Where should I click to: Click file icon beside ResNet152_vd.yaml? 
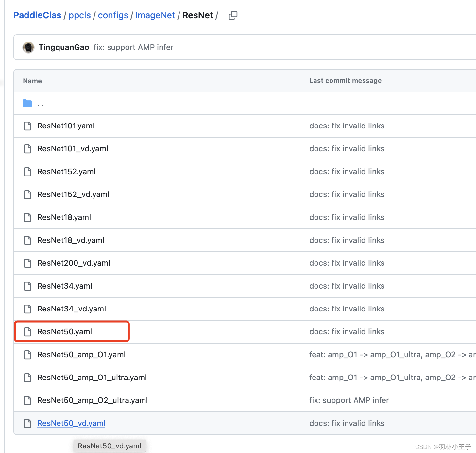coord(28,194)
